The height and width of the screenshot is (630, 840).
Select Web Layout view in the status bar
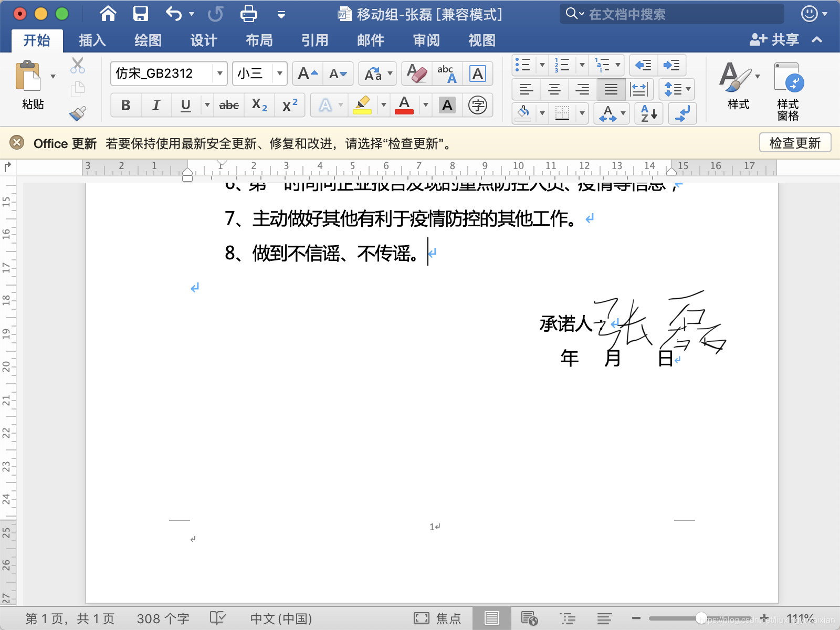pos(529,618)
